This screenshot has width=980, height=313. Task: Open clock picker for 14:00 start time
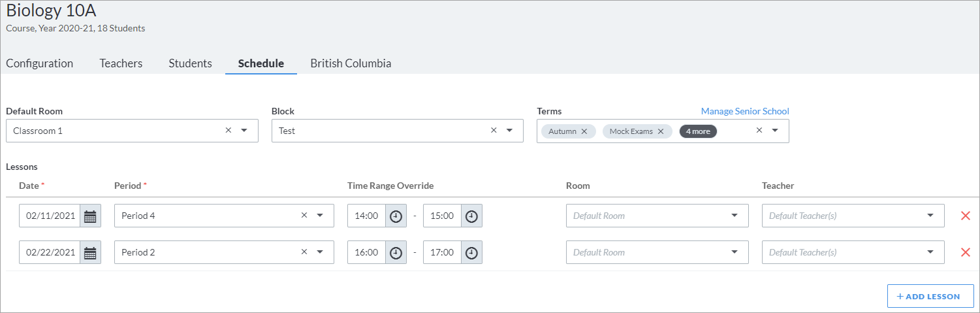pos(396,216)
